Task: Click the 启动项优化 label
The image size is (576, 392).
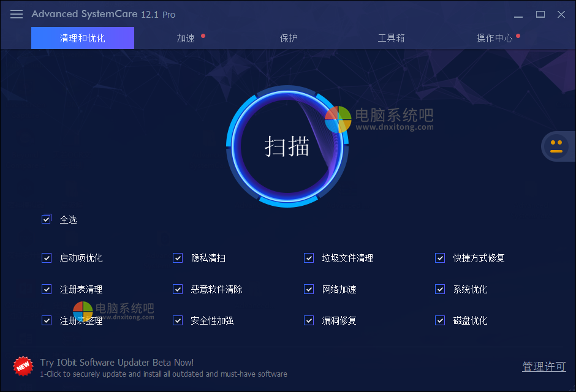Action: pos(81,258)
